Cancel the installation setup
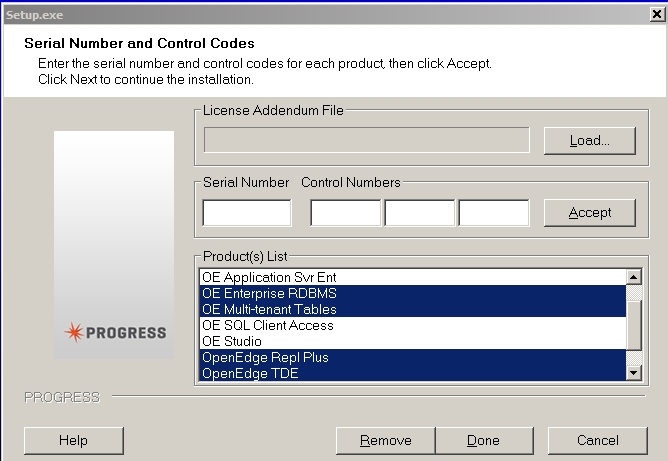The image size is (668, 461). pyautogui.click(x=598, y=441)
